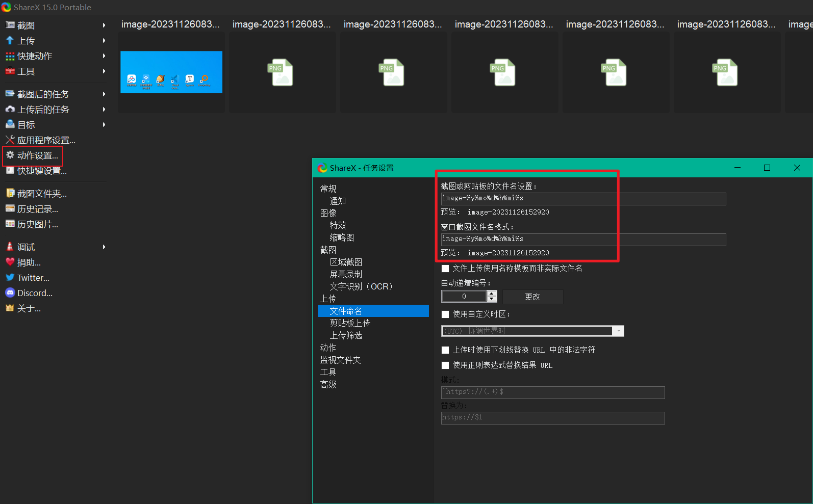Decrease the auto-increment number with down arrow
The image size is (813, 504).
tap(492, 299)
